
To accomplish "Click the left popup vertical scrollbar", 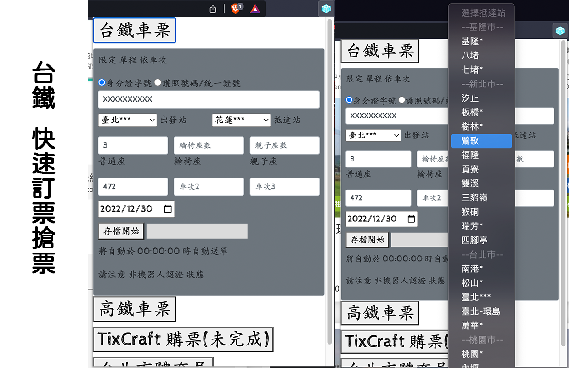I will coord(329,182).
